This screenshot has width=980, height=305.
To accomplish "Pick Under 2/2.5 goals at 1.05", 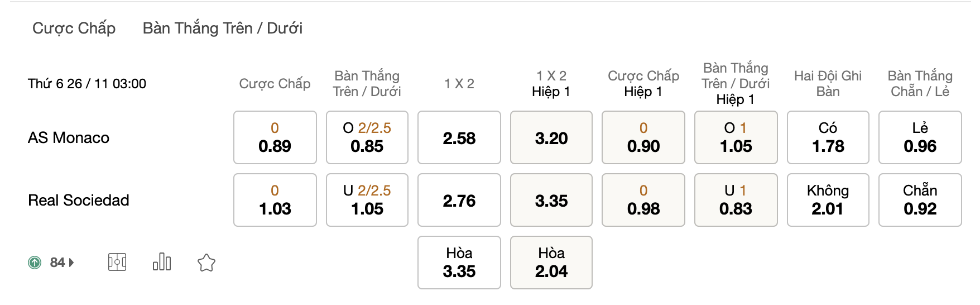I will coord(367,200).
